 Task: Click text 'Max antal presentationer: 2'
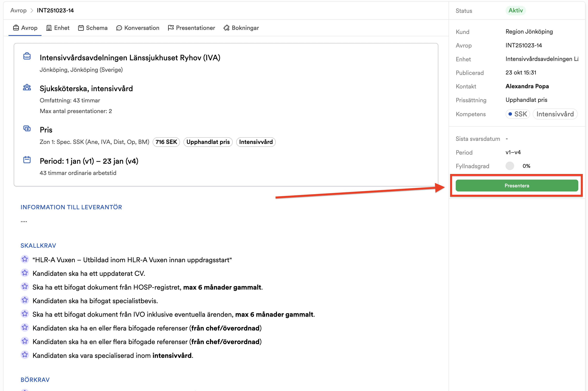coord(76,111)
